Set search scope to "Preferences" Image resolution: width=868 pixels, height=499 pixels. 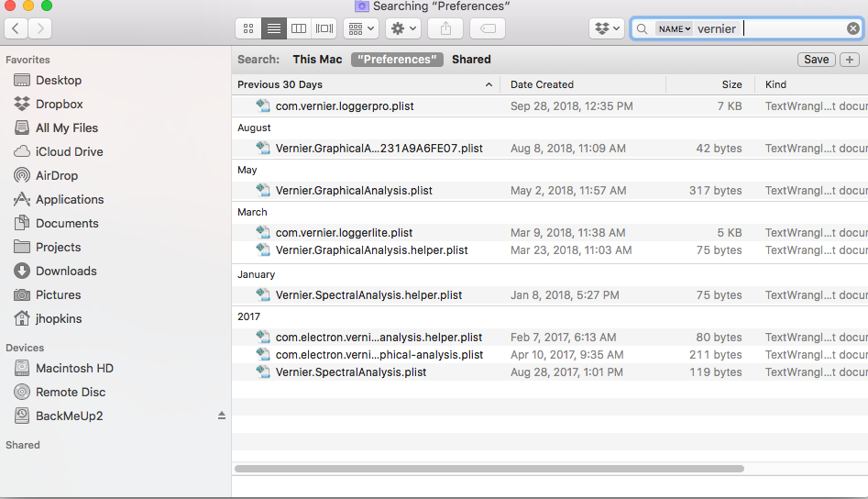tap(397, 60)
